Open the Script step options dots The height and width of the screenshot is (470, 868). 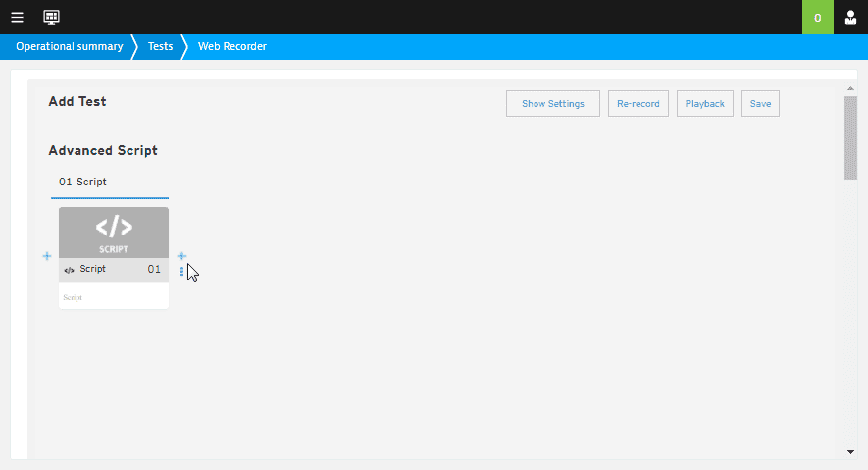tap(181, 271)
